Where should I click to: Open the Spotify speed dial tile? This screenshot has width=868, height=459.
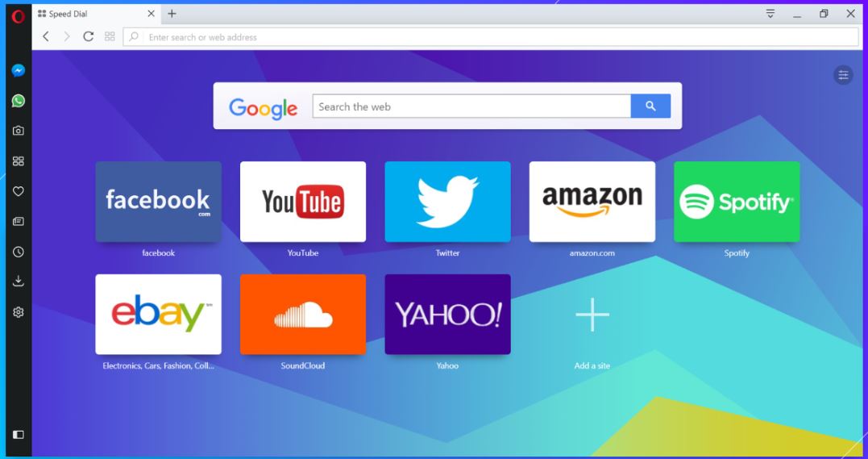click(x=737, y=202)
